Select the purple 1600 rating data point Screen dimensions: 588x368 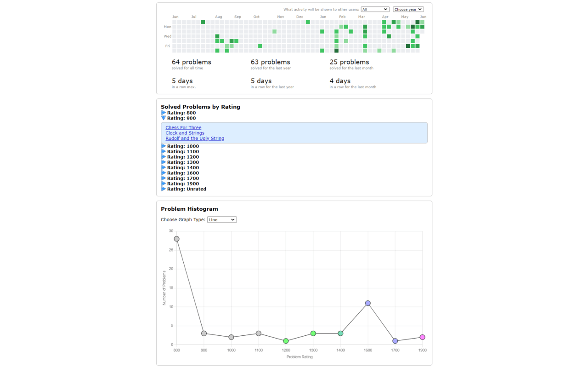pos(367,303)
